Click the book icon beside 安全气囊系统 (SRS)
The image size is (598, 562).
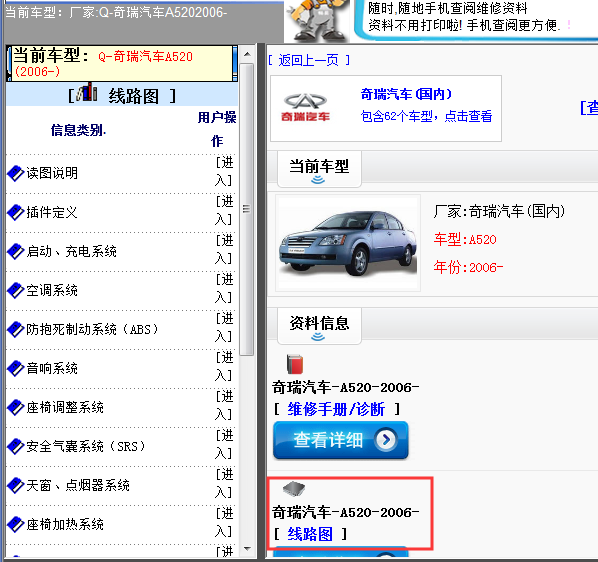tap(16, 446)
